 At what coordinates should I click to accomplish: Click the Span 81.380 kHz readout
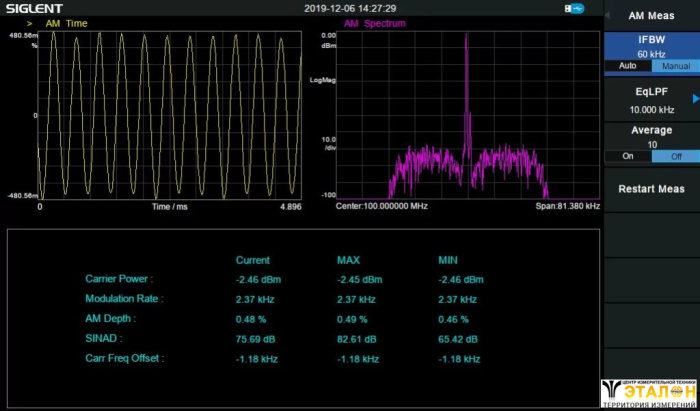pos(567,206)
